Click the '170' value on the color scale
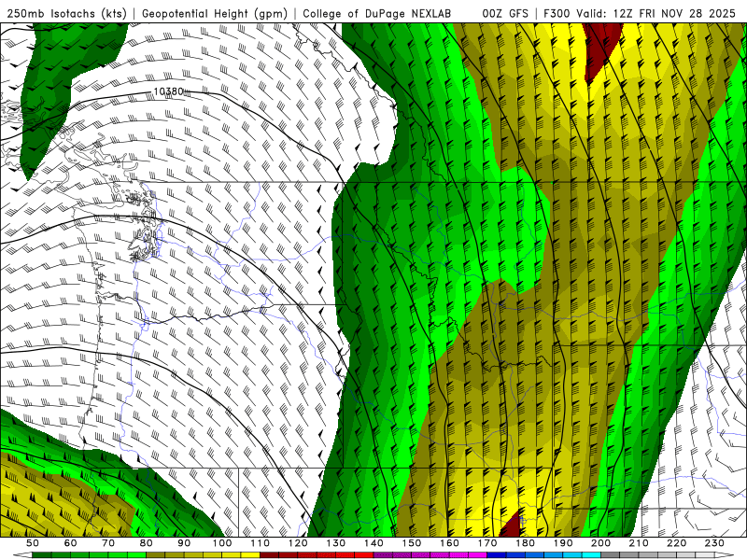Screen dimensions: 747x560 tap(487, 543)
